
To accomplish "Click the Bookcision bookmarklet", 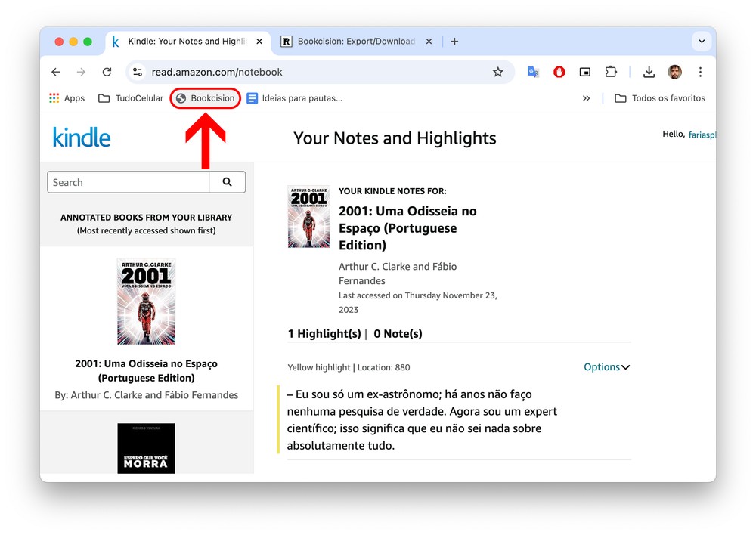I will tap(206, 98).
